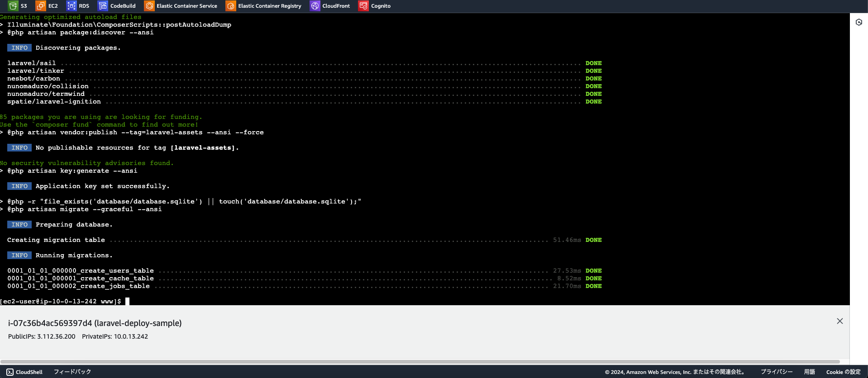Viewport: 868px width, 378px height.
Task: Open the CodeBuild service icon shortcut
Action: (103, 6)
